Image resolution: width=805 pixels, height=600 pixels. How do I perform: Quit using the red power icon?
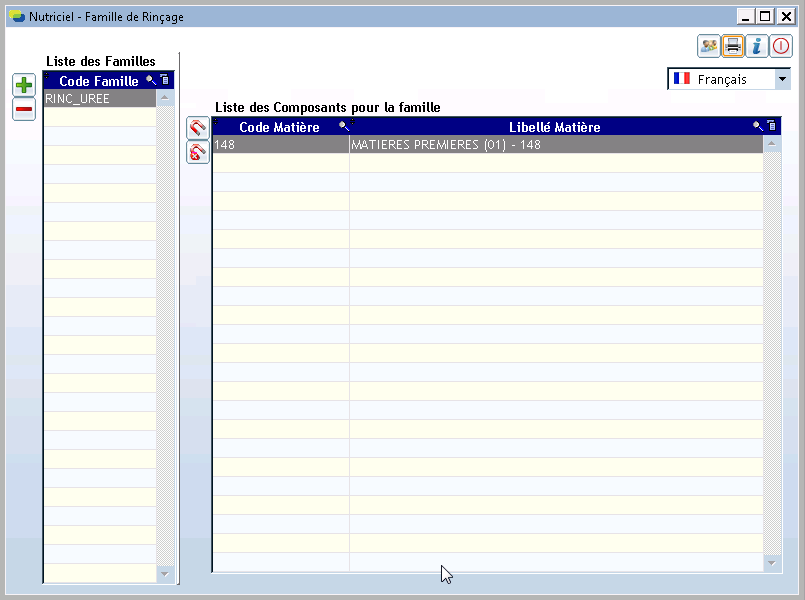(x=781, y=46)
